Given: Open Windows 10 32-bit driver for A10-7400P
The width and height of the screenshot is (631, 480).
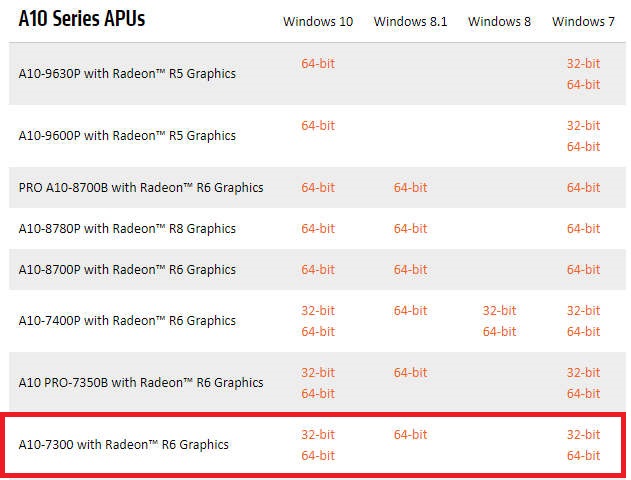Looking at the screenshot, I should pyautogui.click(x=318, y=311).
